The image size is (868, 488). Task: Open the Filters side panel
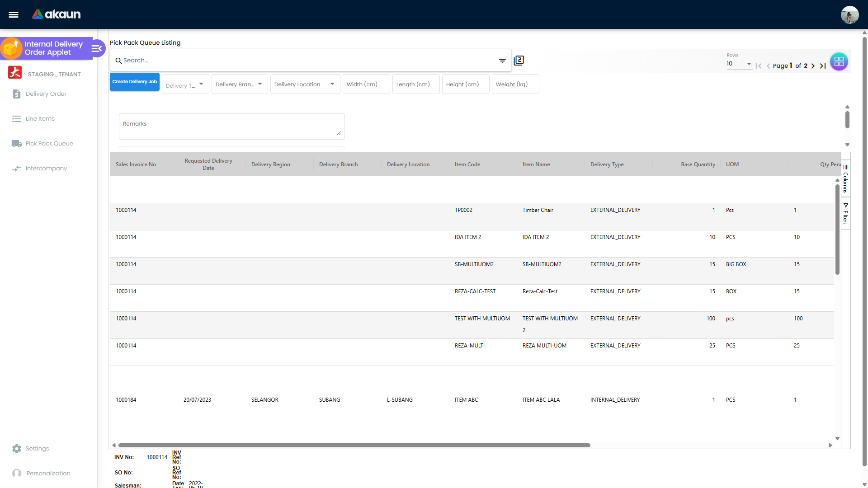845,213
